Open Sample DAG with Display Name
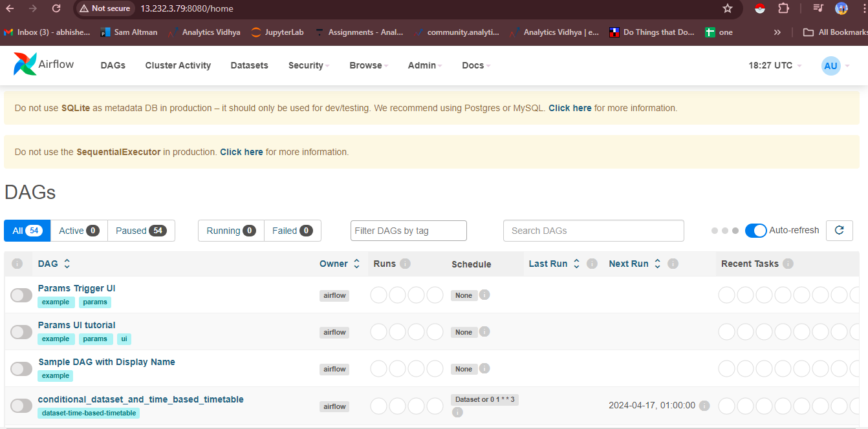 tap(107, 362)
